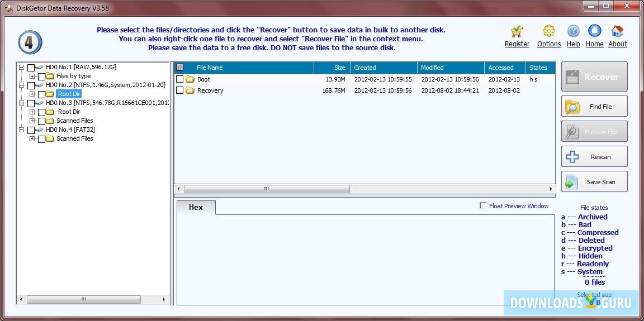Image resolution: width=644 pixels, height=321 pixels.
Task: Click the Help question mark icon
Action: pos(574,31)
